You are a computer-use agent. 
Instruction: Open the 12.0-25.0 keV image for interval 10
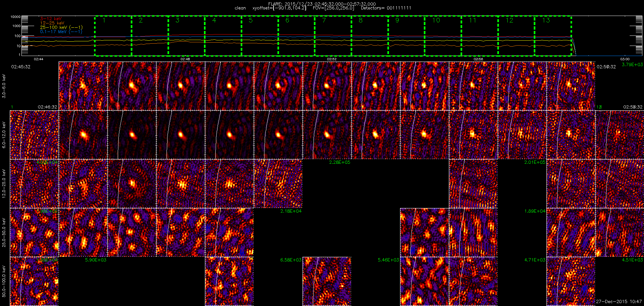pos(473,184)
